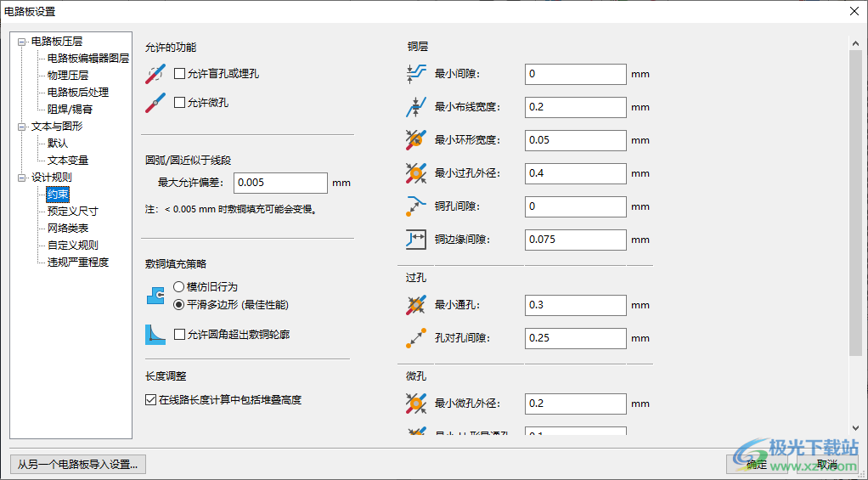Open 网络类表 in the tree

[x=68, y=229]
